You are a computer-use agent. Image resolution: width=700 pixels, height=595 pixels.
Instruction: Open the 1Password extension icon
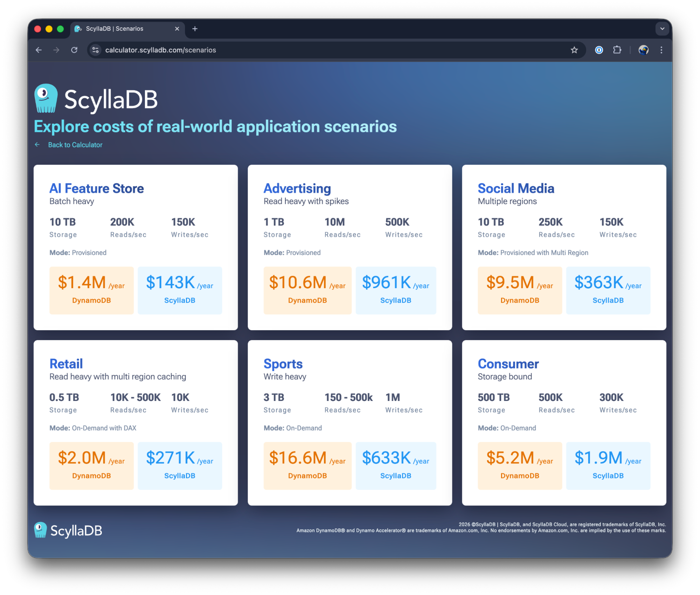pos(599,50)
